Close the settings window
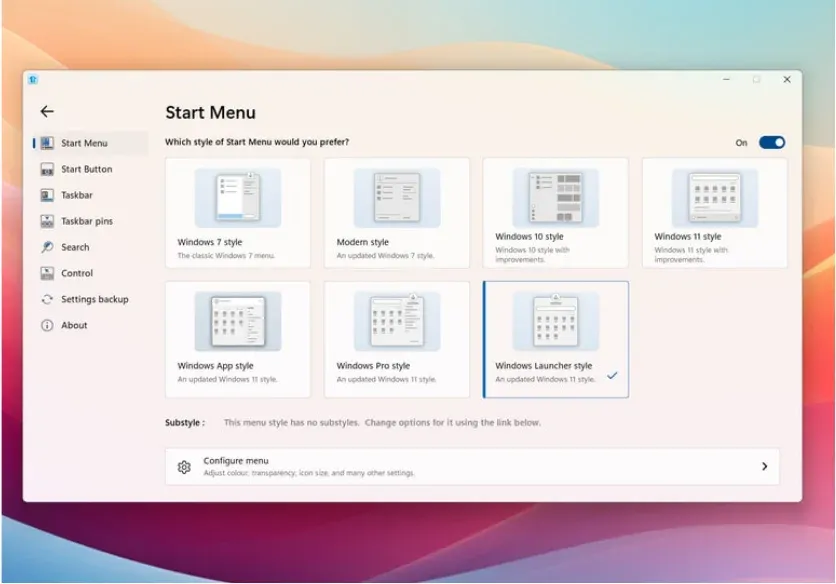 [787, 79]
